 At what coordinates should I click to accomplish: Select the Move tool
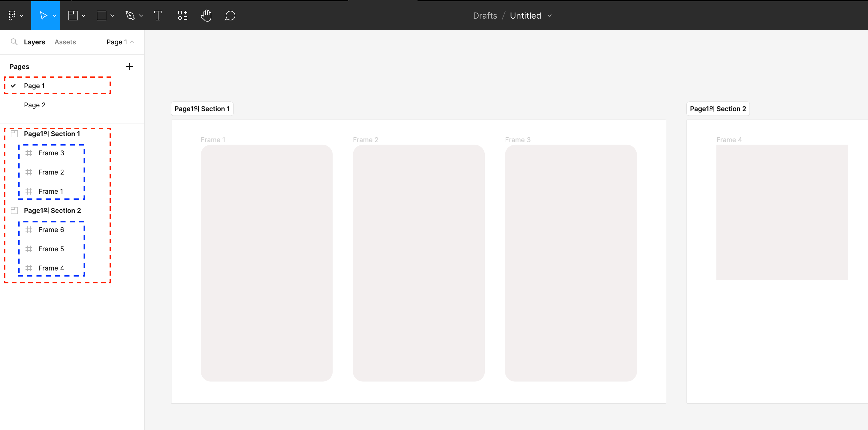coord(43,16)
